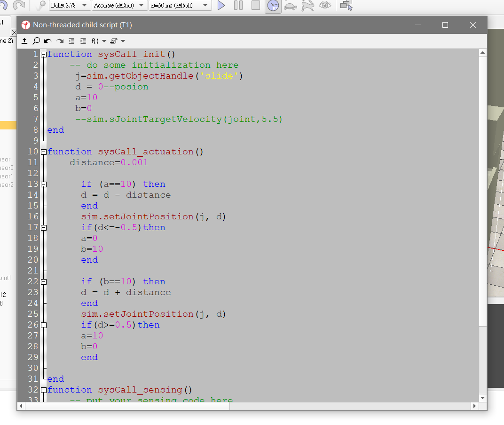Click the rabbit speed-up simulation icon

tap(307, 6)
